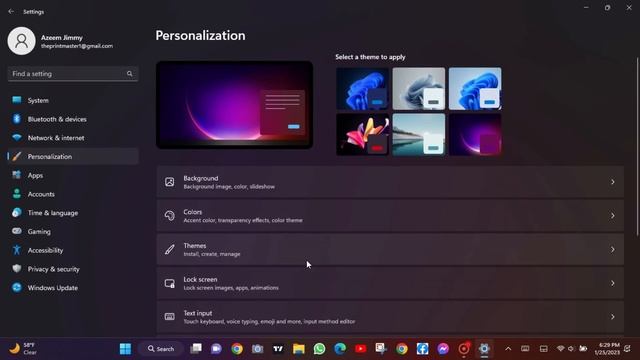Show hidden system tray icons
This screenshot has width=640, height=360.
[x=508, y=349]
